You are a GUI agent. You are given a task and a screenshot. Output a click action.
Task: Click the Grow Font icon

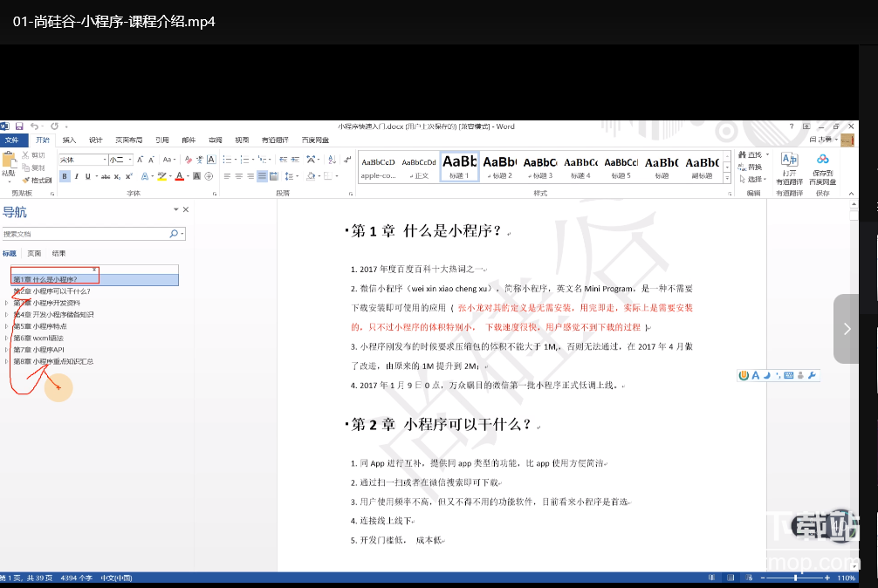click(140, 160)
